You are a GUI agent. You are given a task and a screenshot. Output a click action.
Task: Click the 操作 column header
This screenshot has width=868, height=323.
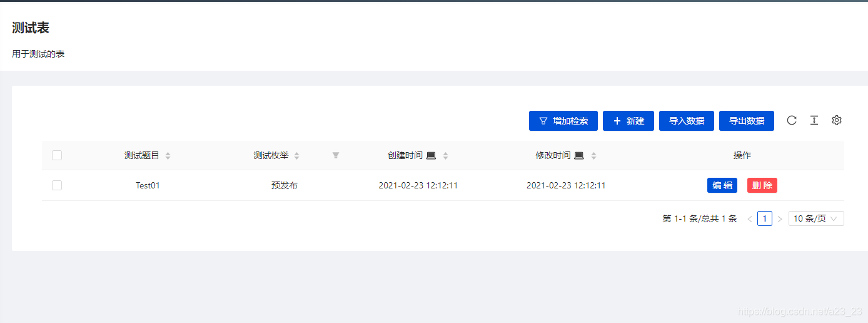(742, 155)
